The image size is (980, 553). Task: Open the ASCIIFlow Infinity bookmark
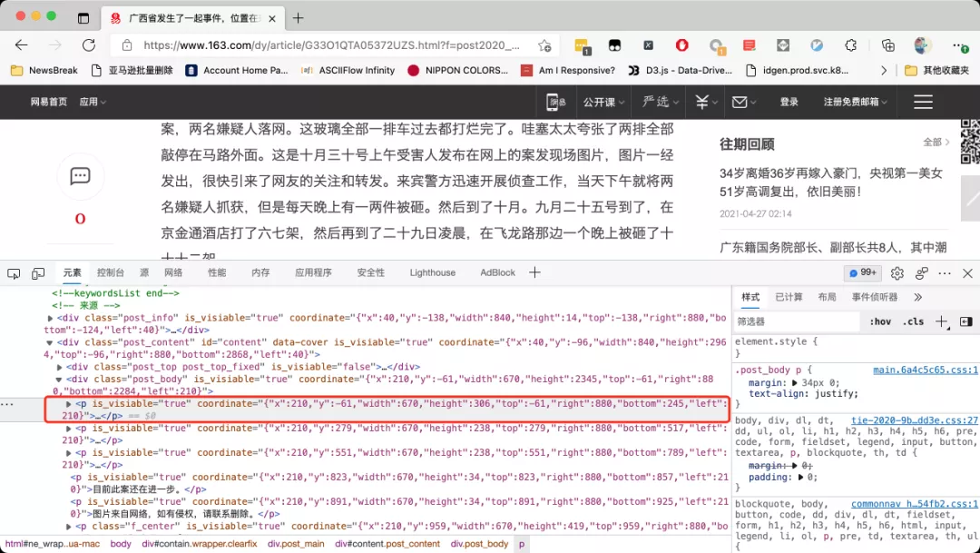(x=348, y=70)
